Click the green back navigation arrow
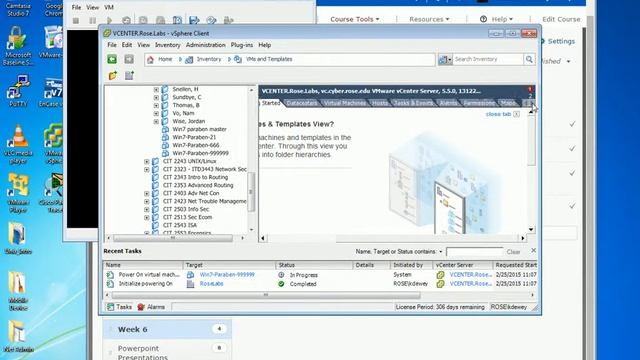This screenshot has height=360, width=640. (112, 59)
